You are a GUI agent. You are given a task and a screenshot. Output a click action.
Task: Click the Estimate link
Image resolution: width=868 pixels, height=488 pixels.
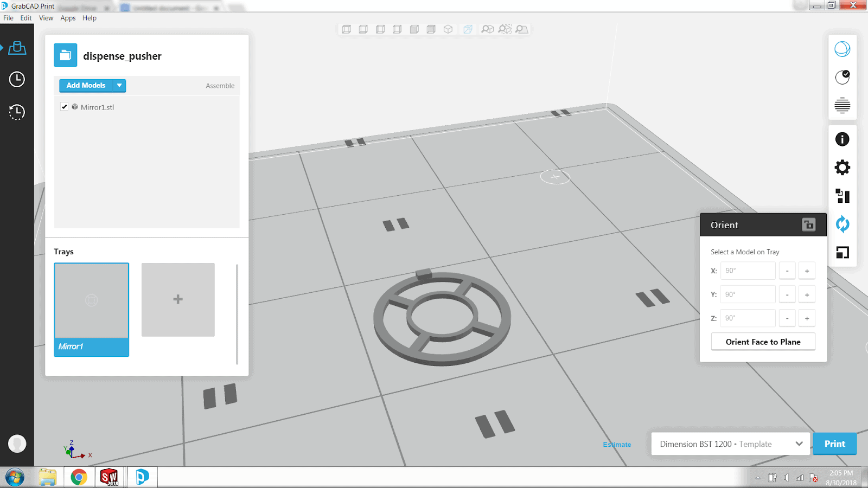click(617, 445)
